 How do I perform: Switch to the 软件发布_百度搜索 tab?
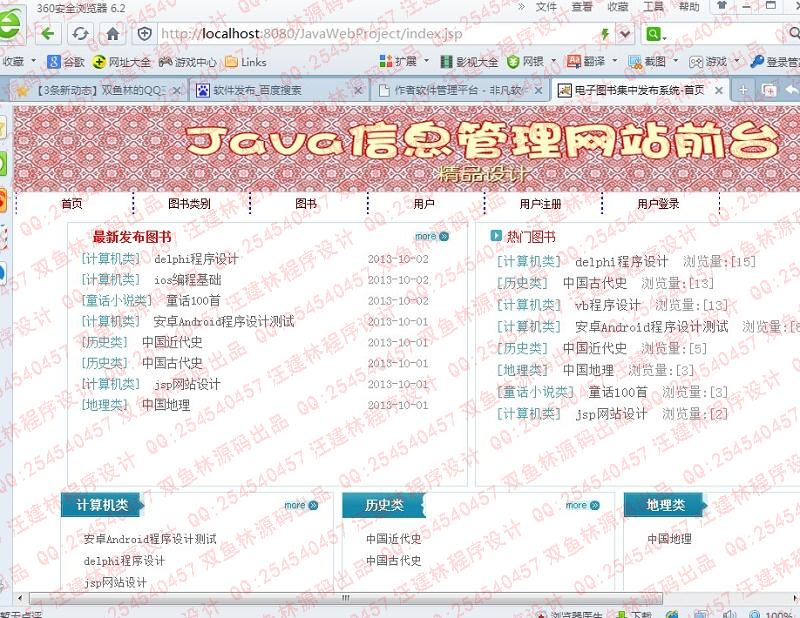278,91
